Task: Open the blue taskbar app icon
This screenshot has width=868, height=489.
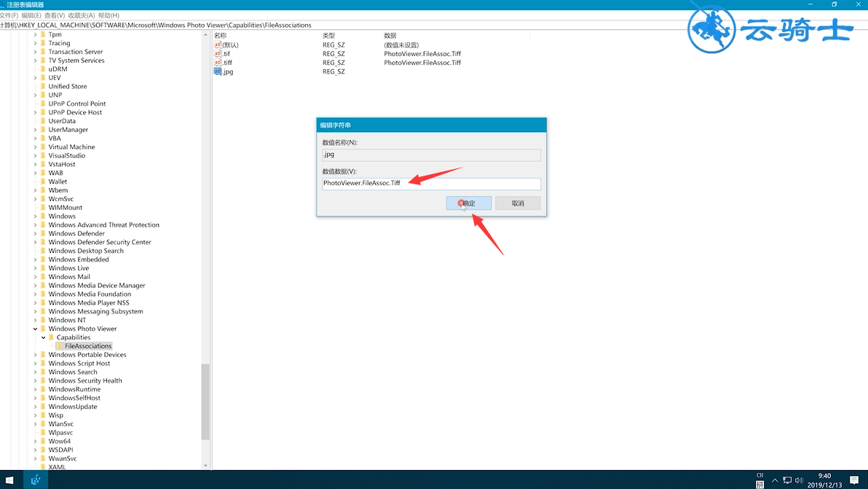Action: 36,480
